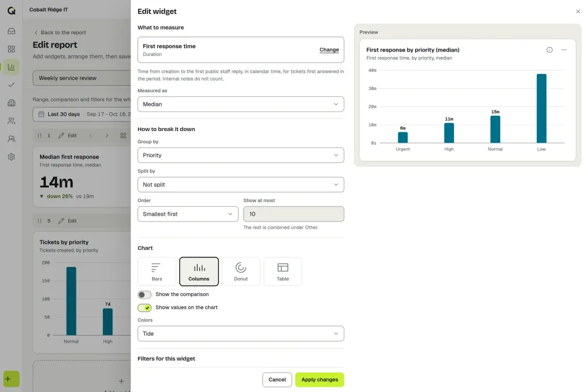
Task: Open the checkmark tasks icon in the sidebar
Action: (x=11, y=85)
